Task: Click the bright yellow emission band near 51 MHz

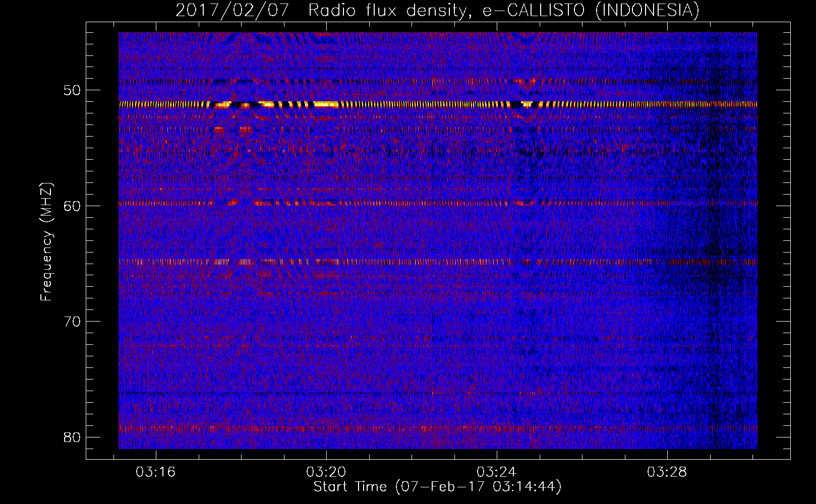Action: click(x=438, y=104)
